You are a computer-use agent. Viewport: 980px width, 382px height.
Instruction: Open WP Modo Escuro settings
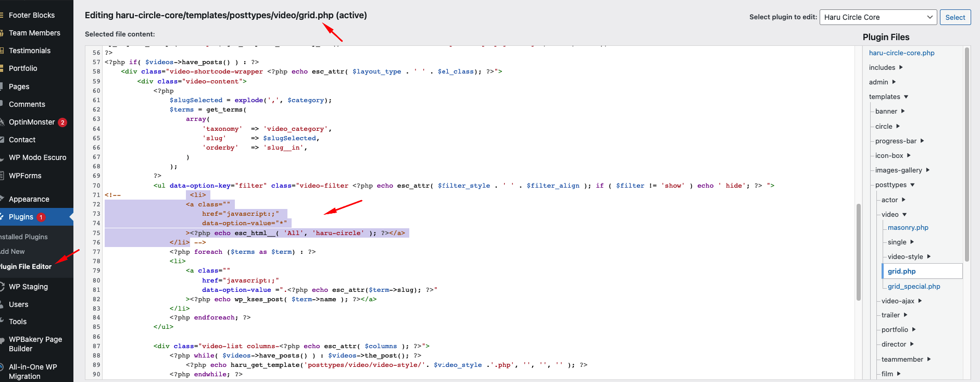tap(37, 157)
